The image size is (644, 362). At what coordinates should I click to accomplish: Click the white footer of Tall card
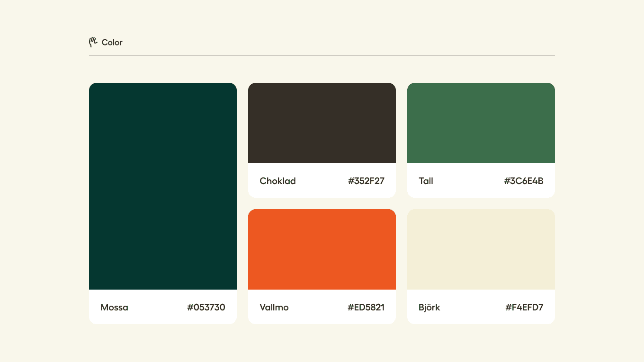coord(481,180)
